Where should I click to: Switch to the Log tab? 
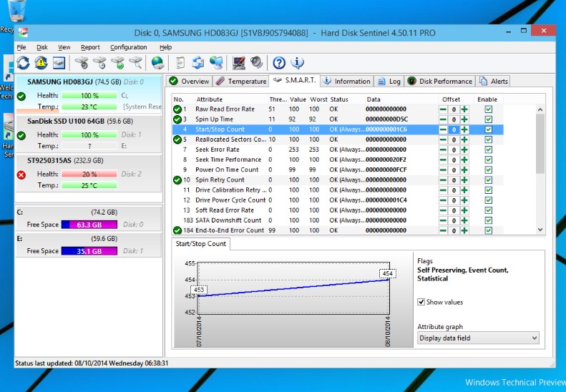pos(389,82)
